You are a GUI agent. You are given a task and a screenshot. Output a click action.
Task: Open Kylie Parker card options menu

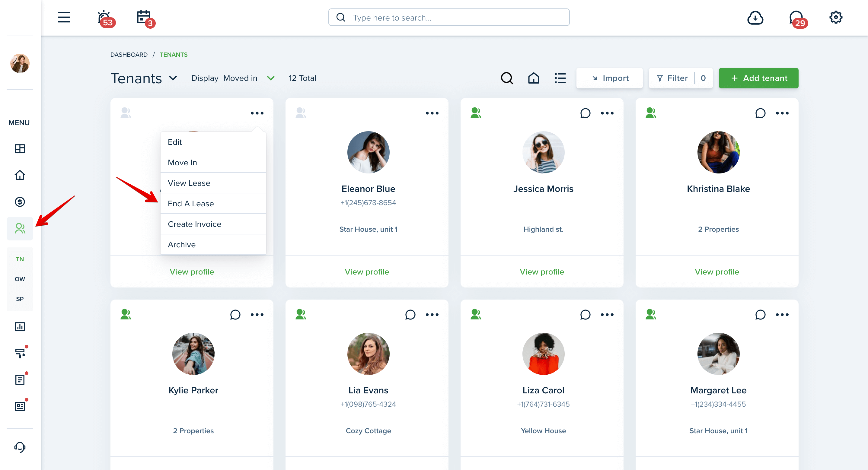(x=257, y=314)
